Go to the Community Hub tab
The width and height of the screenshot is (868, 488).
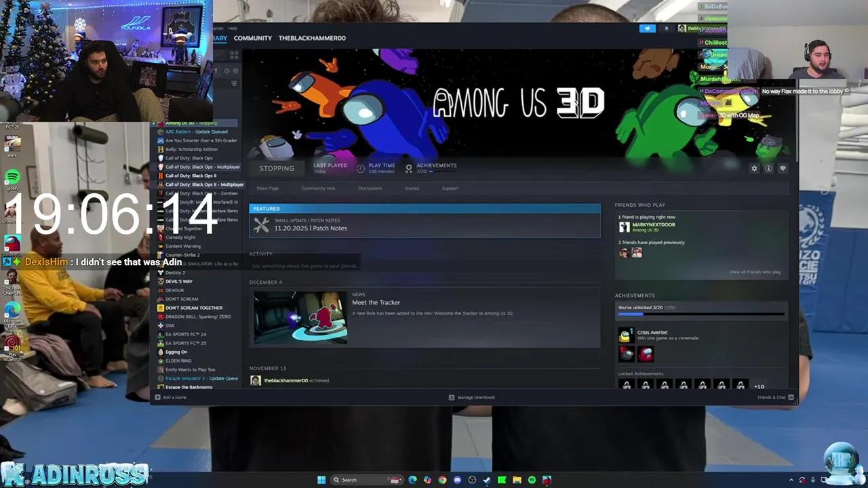(x=318, y=188)
